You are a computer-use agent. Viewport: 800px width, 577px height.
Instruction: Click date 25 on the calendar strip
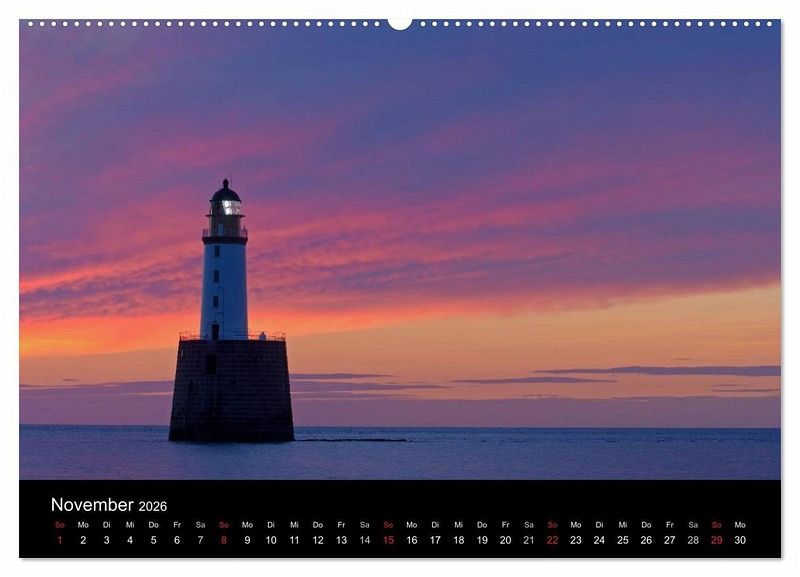[x=622, y=540]
